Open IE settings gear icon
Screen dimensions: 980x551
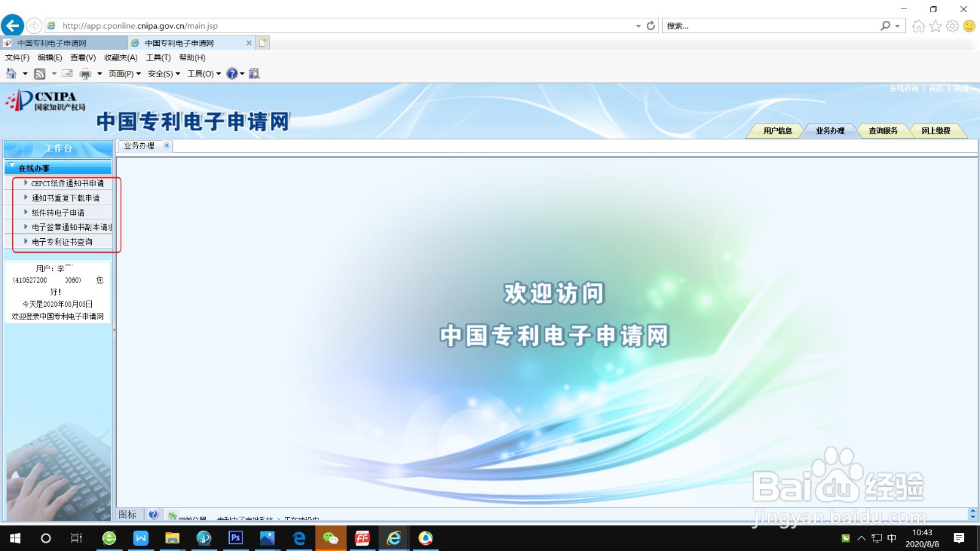tap(952, 26)
